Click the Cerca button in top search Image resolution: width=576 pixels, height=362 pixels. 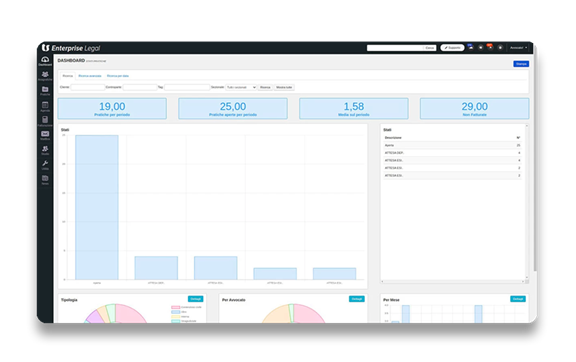[x=429, y=48]
